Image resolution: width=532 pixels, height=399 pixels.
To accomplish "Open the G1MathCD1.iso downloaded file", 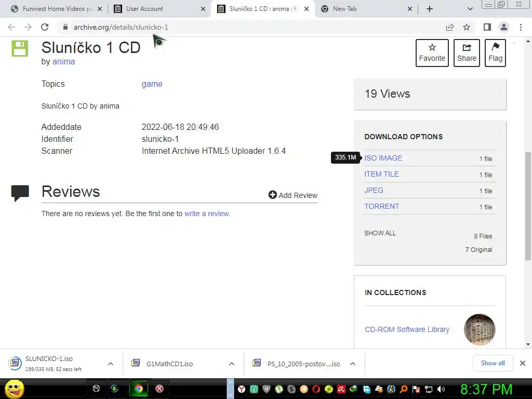I will click(170, 364).
